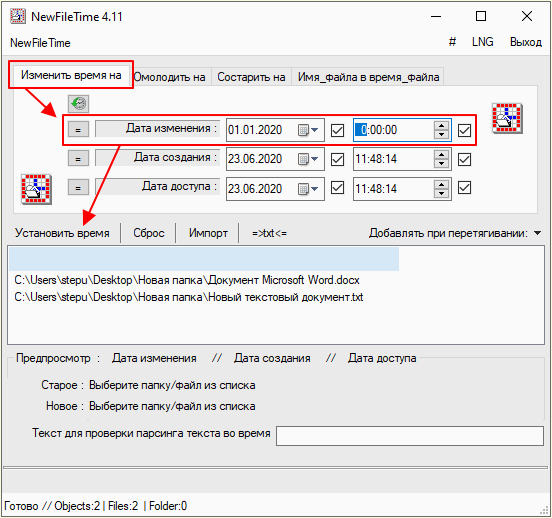
Task: Click the NewFileTime app icon in title bar
Action: [x=18, y=16]
